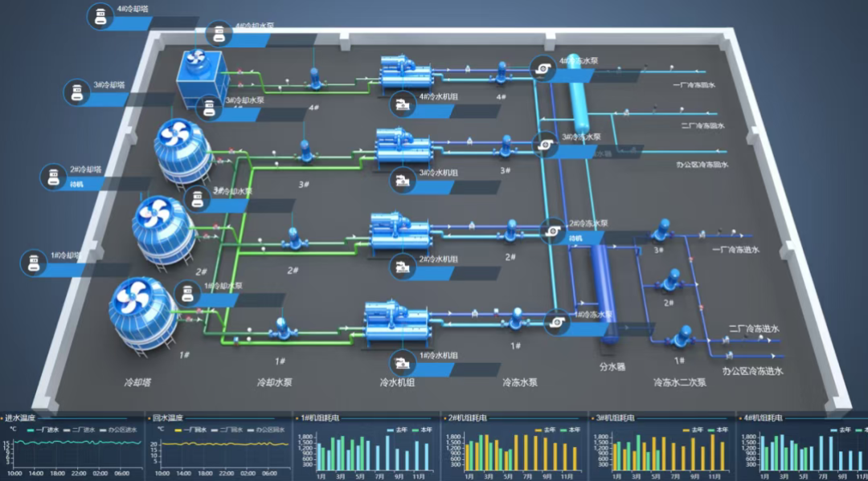Viewport: 868px width, 481px height.
Task: Click the 1#冷却塔 label icon
Action: 33,263
